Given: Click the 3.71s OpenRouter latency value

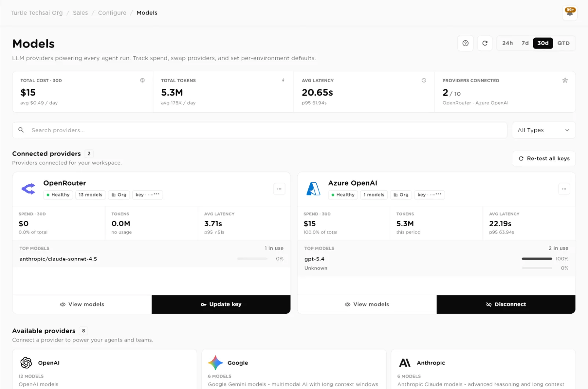Looking at the screenshot, I should click(213, 224).
